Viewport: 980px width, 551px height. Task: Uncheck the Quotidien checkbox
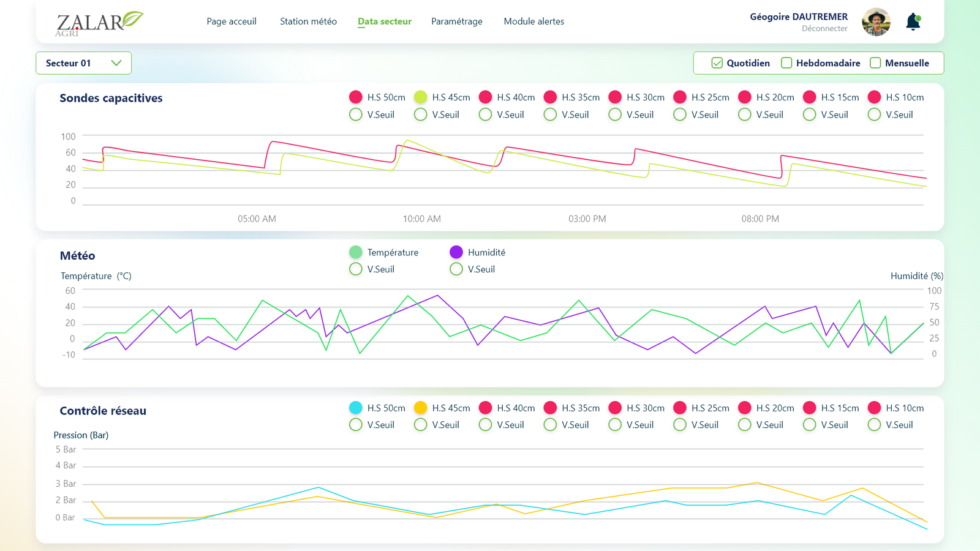click(x=717, y=63)
